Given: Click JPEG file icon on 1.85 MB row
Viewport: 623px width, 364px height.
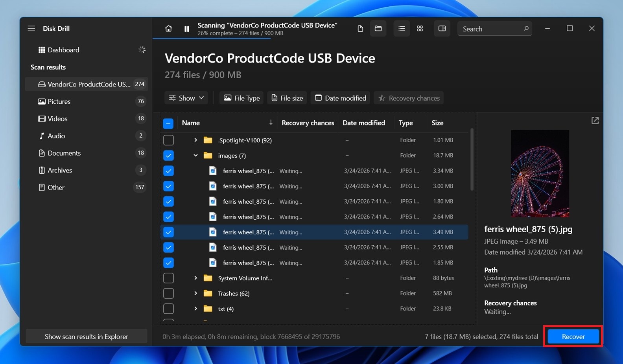Looking at the screenshot, I should 213,263.
